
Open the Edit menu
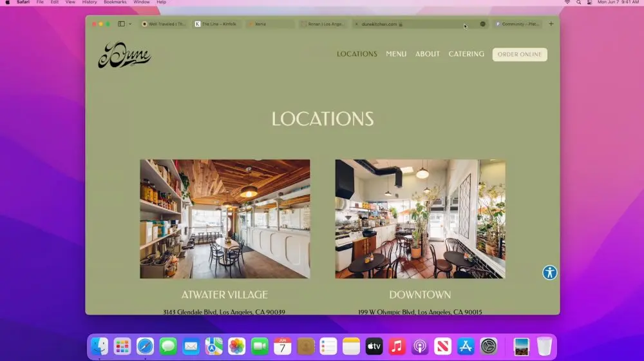(x=54, y=2)
